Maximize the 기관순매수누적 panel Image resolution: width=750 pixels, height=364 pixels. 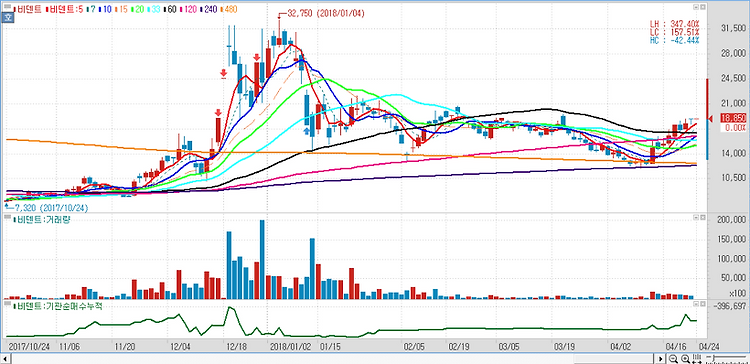click(x=703, y=304)
